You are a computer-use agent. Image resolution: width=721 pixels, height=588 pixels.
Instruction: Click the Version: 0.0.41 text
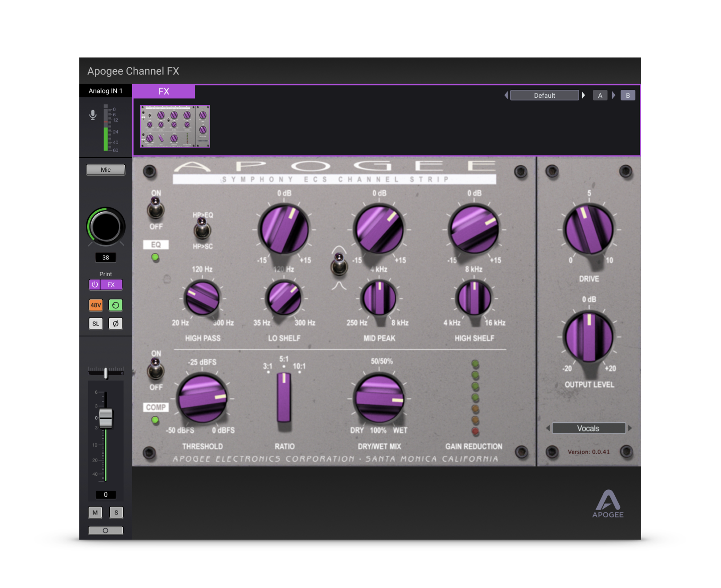pyautogui.click(x=588, y=452)
